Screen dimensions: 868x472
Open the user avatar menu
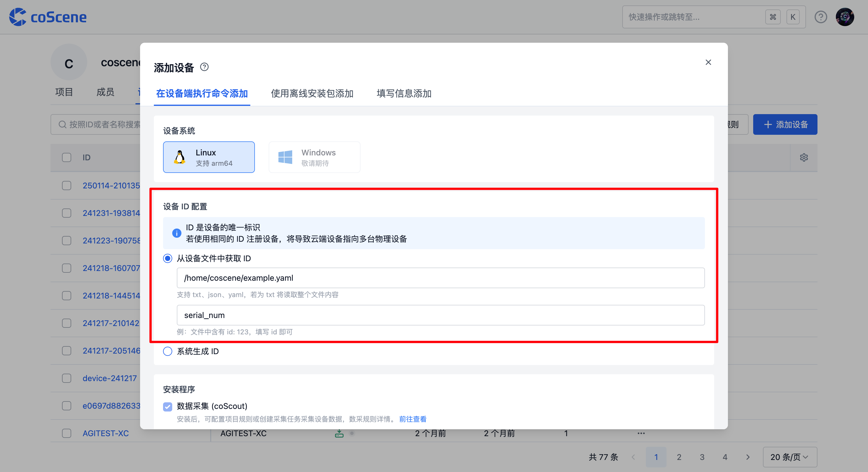pos(845,17)
